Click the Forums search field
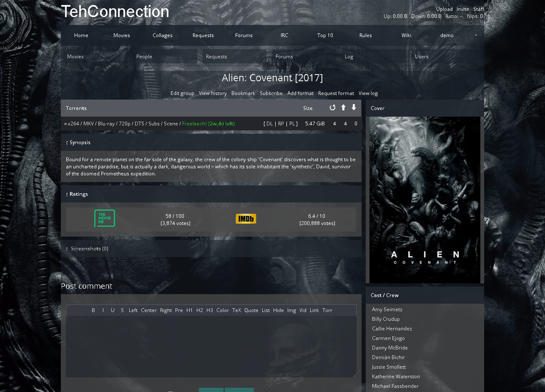 click(x=304, y=57)
